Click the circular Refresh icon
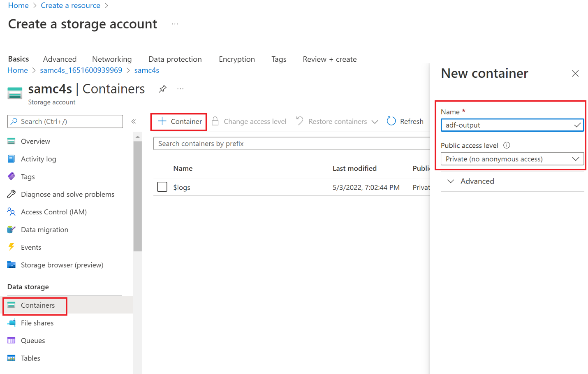Image resolution: width=588 pixels, height=374 pixels. tap(391, 121)
